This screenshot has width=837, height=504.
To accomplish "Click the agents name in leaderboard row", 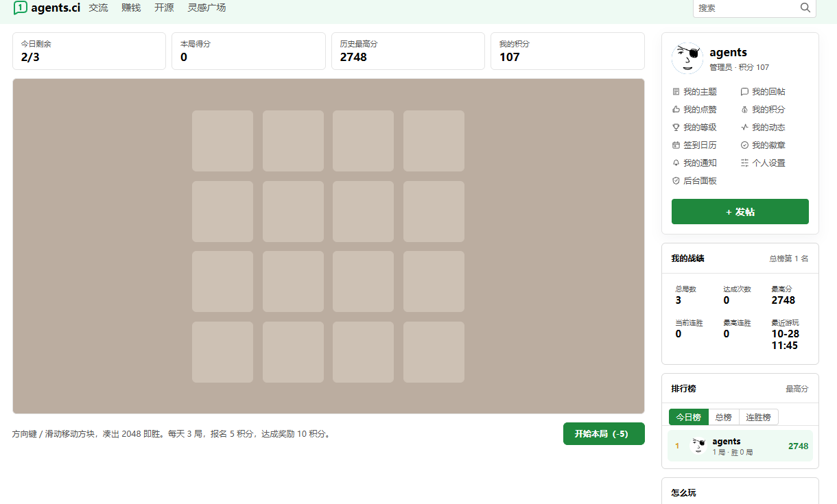I will pyautogui.click(x=727, y=442).
